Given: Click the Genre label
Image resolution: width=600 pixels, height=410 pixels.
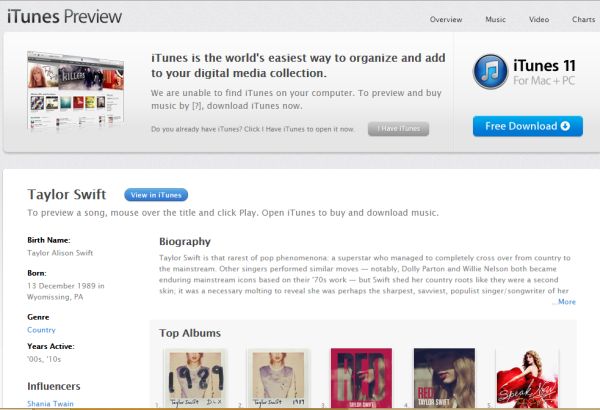Looking at the screenshot, I should pos(38,317).
